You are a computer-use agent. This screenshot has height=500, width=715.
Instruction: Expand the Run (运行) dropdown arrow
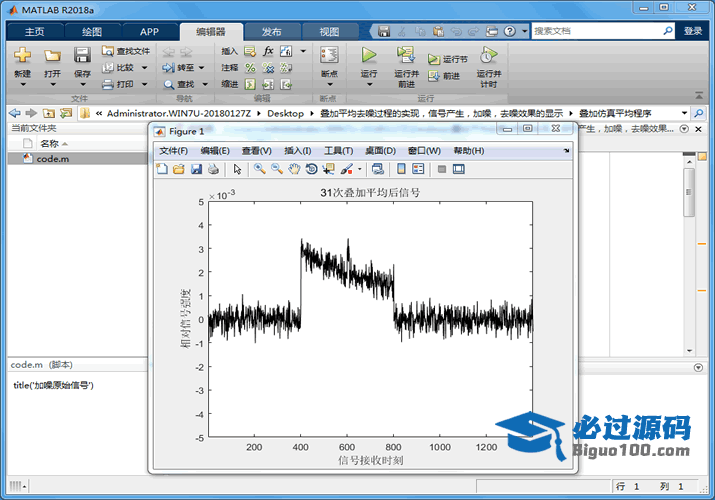tap(369, 85)
